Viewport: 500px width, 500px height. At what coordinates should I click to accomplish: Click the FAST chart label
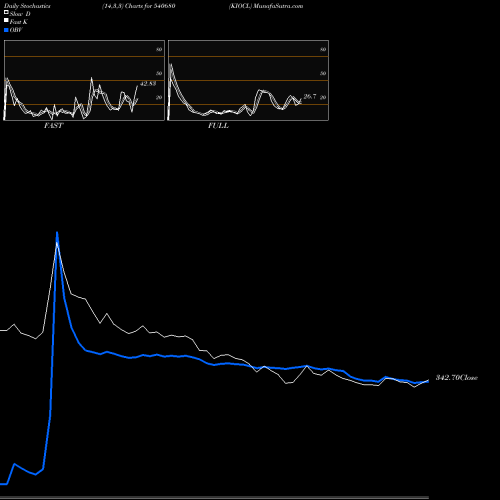pyautogui.click(x=53, y=126)
